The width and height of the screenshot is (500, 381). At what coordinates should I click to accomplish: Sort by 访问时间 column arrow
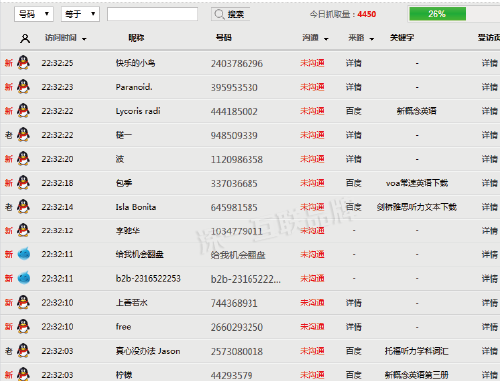point(84,39)
